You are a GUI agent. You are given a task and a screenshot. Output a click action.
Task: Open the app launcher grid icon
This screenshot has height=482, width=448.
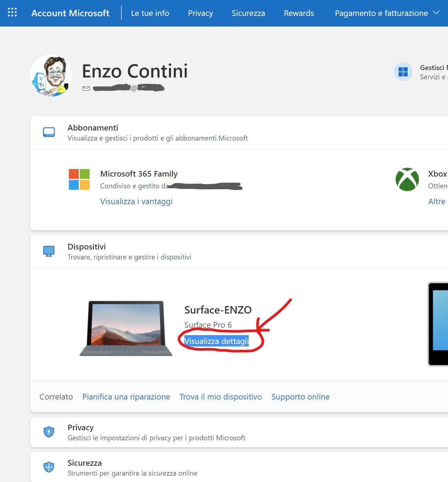coord(12,12)
